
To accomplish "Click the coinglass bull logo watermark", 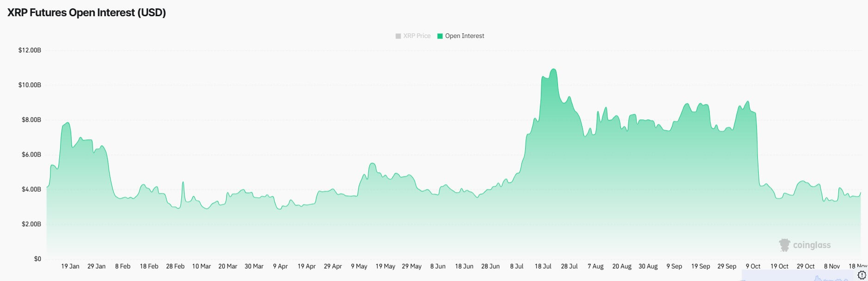I will 784,245.
